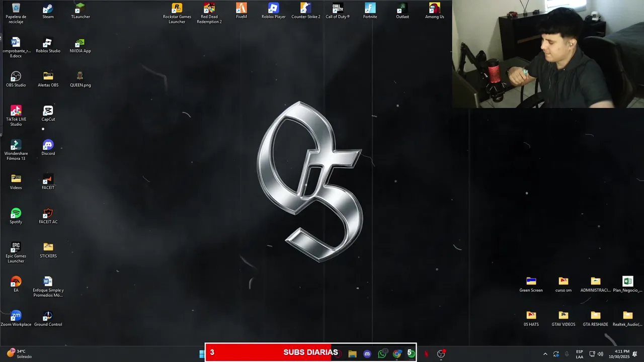Launch Outlast from the desktop

[403, 11]
